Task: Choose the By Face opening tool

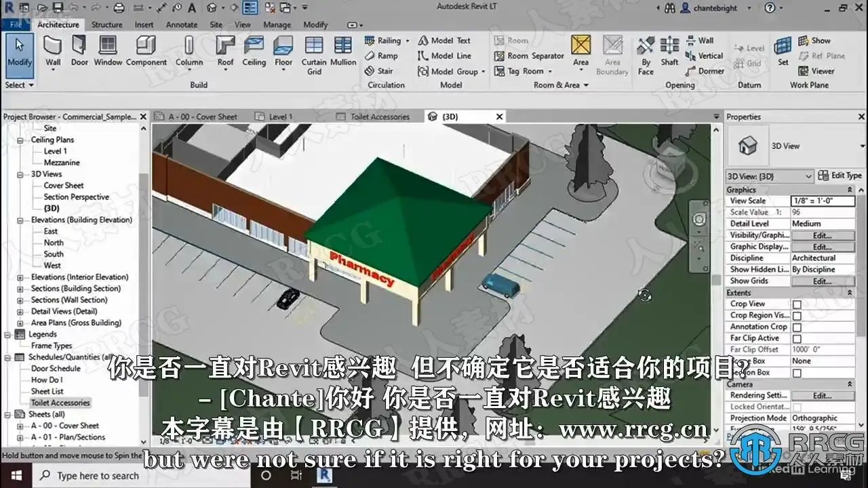Action: tap(646, 55)
